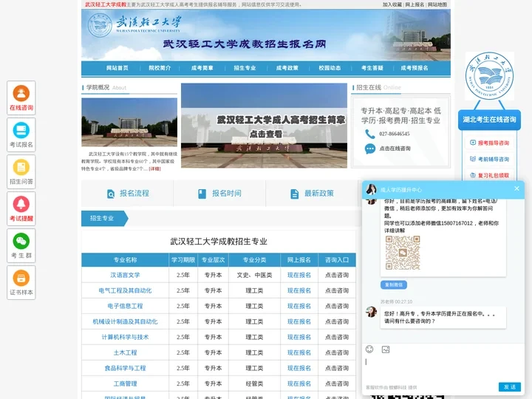Click the 复习礼包领取 link

click(x=489, y=175)
